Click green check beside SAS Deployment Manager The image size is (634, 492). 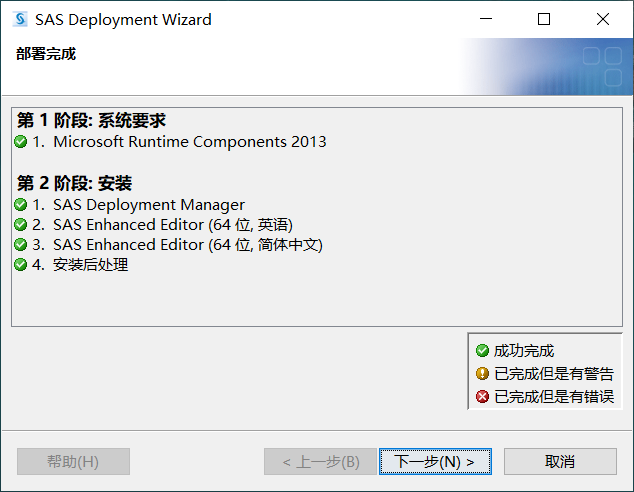21,205
